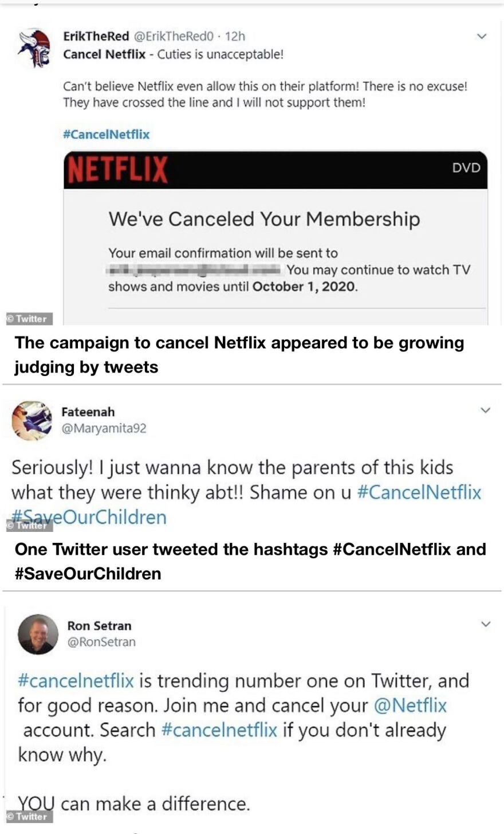Select Fateenah's profile picture
Viewport: 504px width, 834px height.
pos(32,420)
